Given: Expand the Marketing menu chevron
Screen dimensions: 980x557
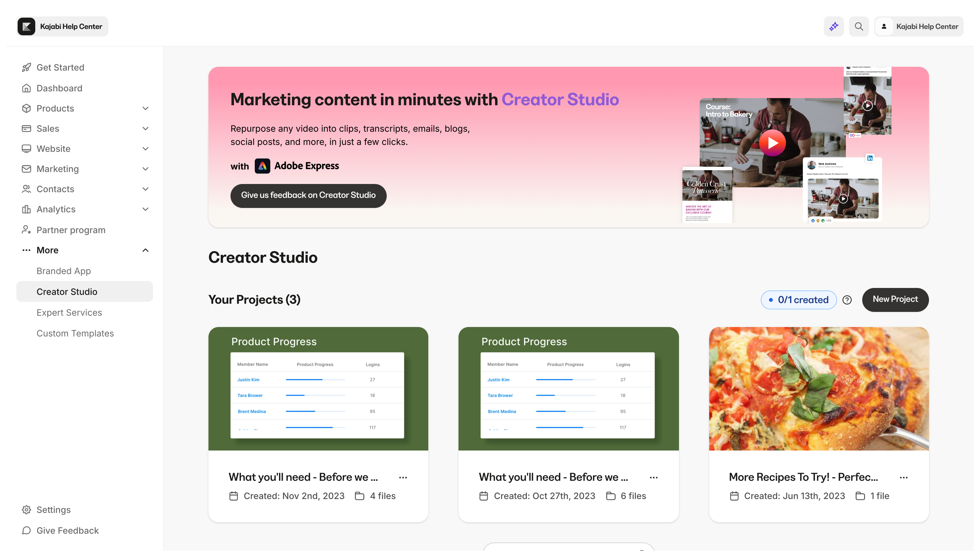Looking at the screenshot, I should [145, 169].
